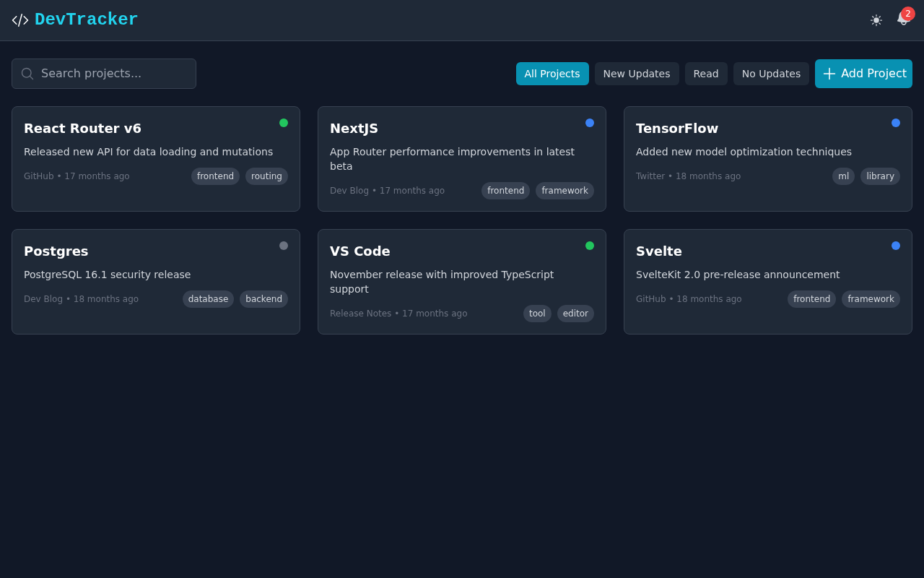Click the blue status dot on TensorFlow card
The width and height of the screenshot is (924, 578).
point(896,123)
